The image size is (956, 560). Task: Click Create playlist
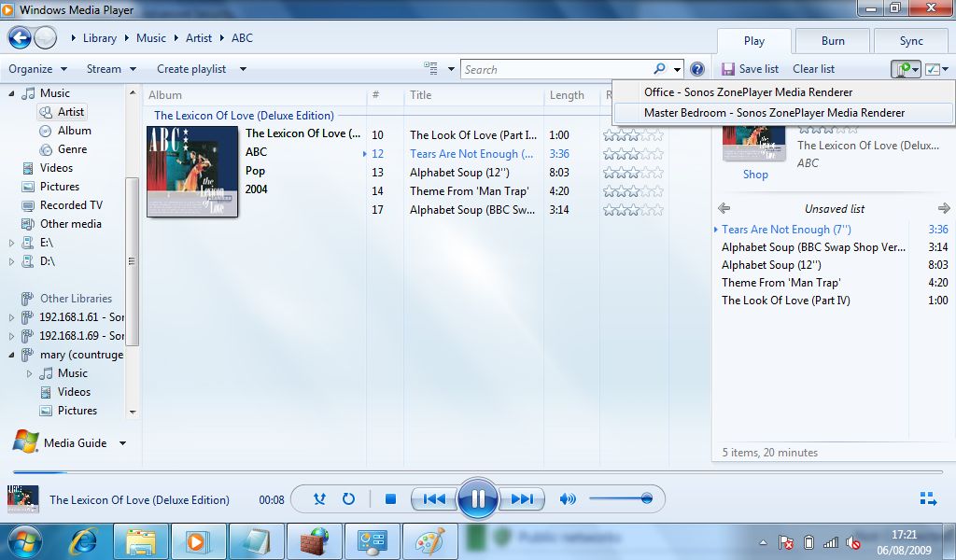click(x=191, y=69)
